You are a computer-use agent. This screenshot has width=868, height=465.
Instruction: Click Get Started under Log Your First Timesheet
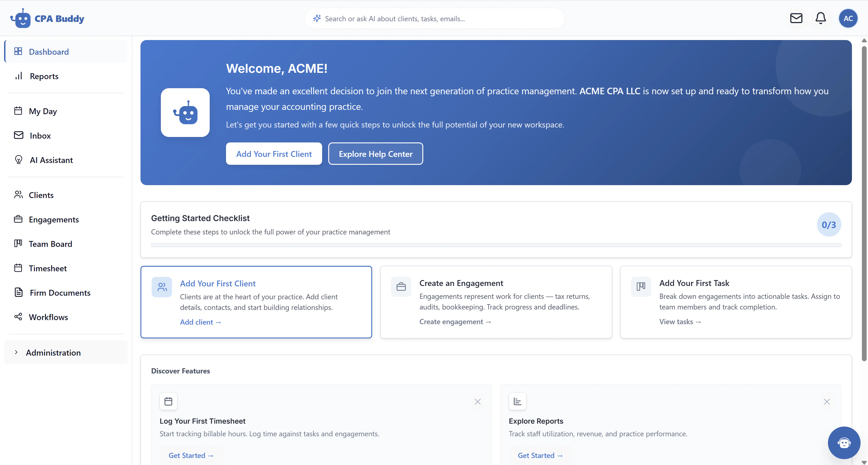(x=191, y=455)
